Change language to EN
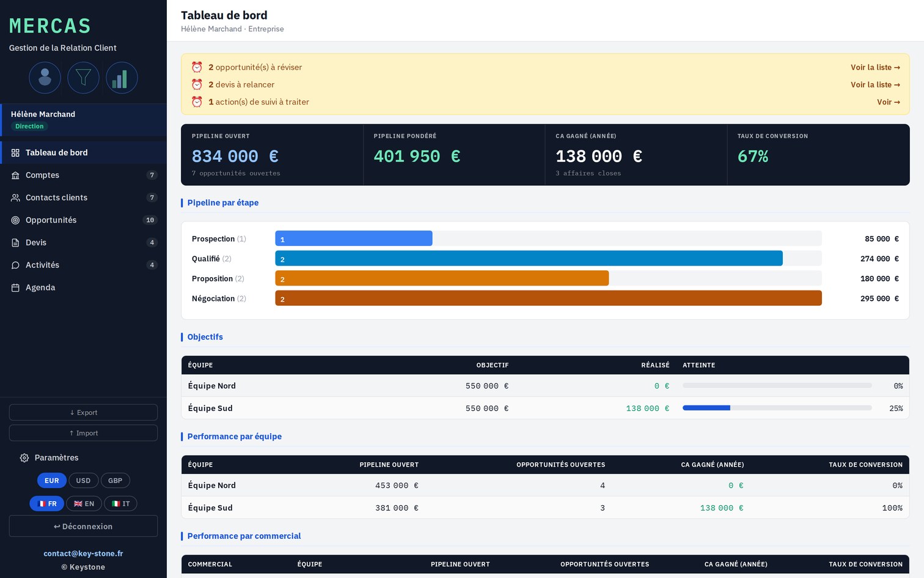The image size is (924, 578). (x=84, y=504)
